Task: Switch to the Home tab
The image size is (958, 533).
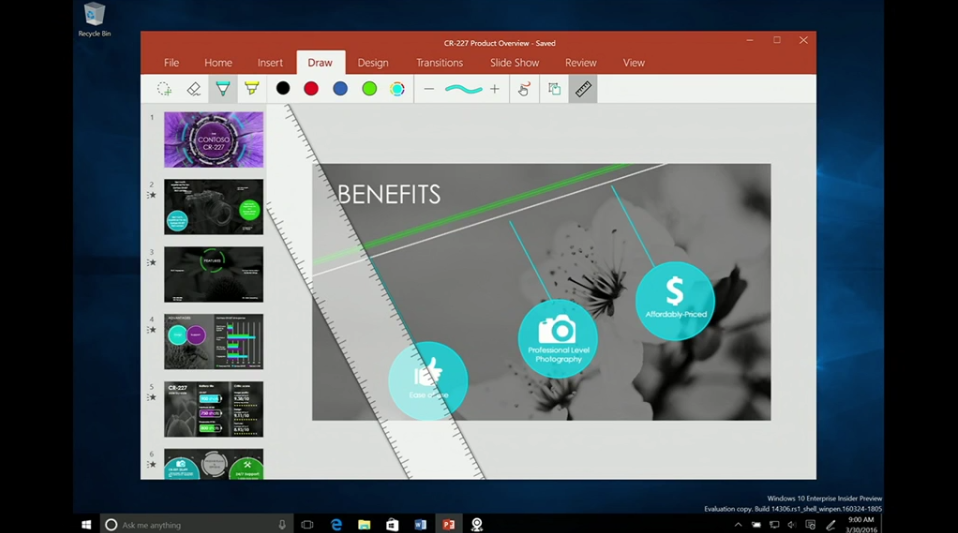Action: [x=218, y=62]
